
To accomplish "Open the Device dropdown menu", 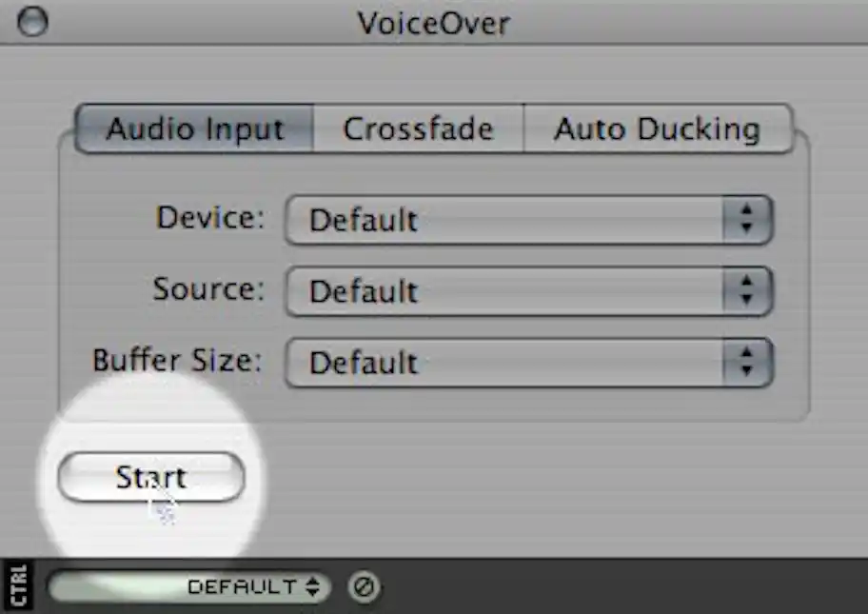I will point(523,220).
